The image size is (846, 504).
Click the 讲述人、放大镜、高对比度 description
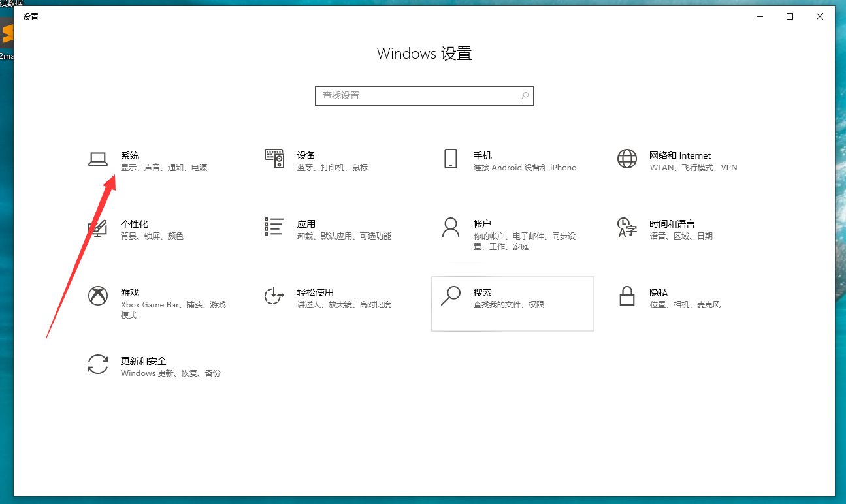[344, 305]
